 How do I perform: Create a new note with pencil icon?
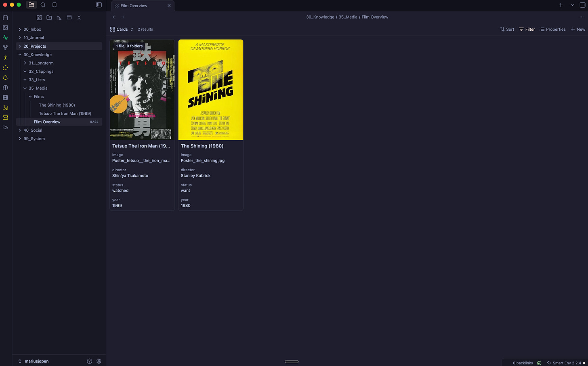(39, 18)
